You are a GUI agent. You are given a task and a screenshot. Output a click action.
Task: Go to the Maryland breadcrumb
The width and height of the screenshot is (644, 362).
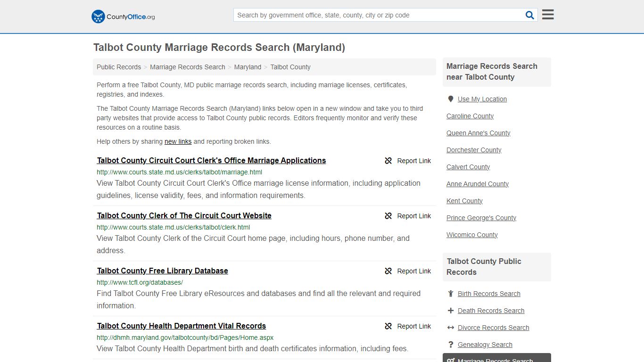[248, 67]
